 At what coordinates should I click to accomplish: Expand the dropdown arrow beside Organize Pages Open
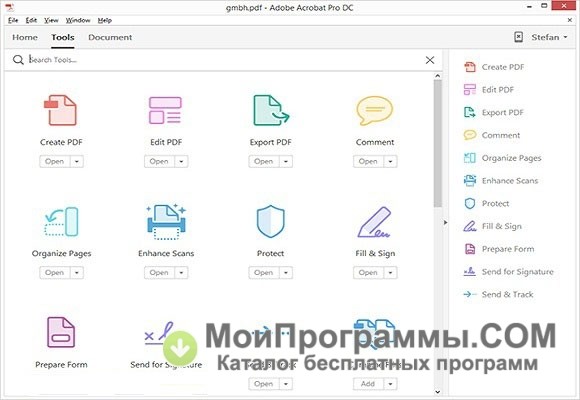pos(77,273)
